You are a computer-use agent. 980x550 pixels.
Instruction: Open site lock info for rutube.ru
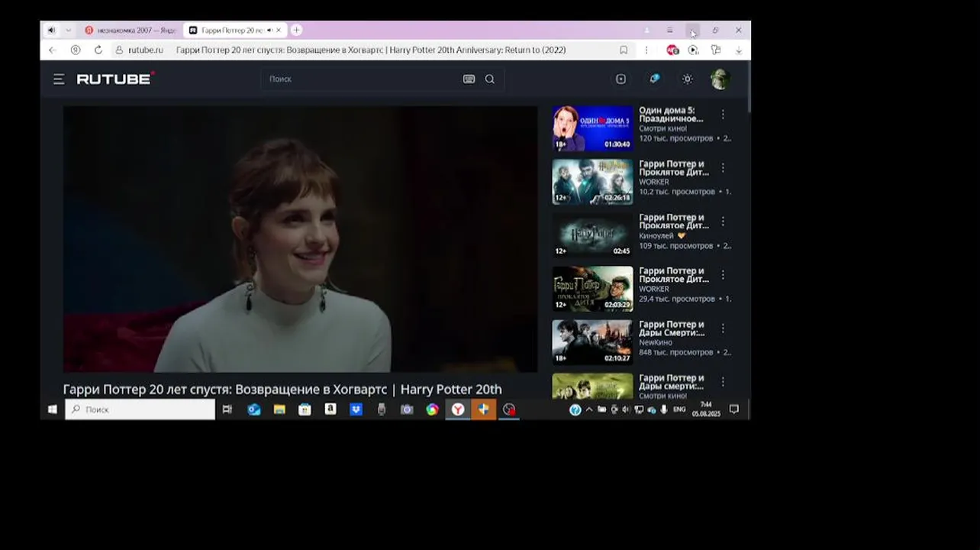(x=119, y=50)
